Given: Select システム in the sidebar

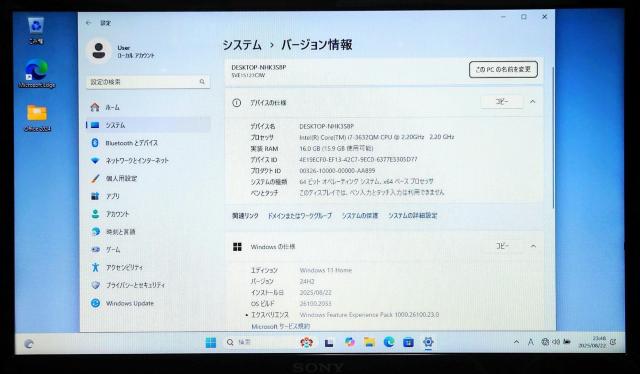Looking at the screenshot, I should pyautogui.click(x=148, y=125).
